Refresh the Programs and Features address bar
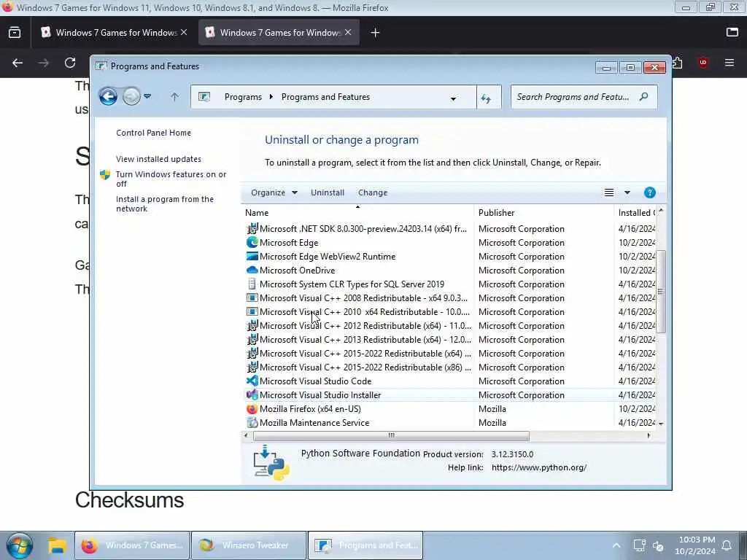 pyautogui.click(x=486, y=98)
